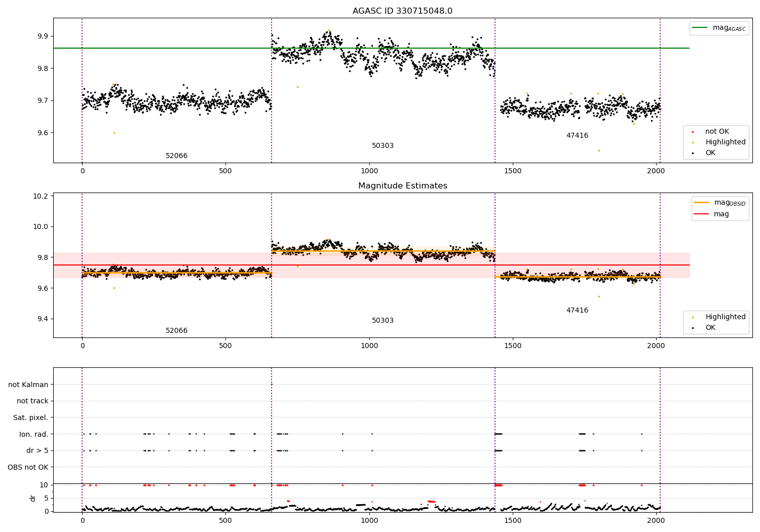Click the 9.4 y-axis tick label
The width and height of the screenshot is (760, 532).
(x=43, y=319)
